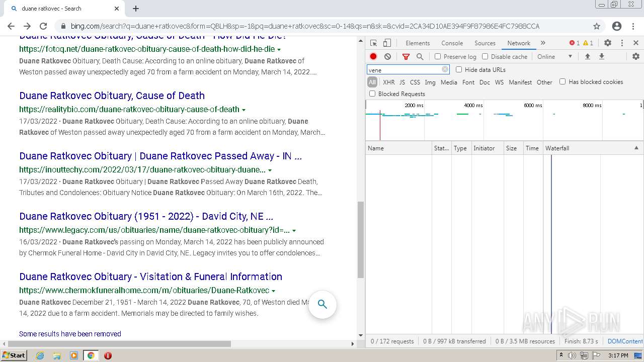Select the All request type filter

(372, 82)
